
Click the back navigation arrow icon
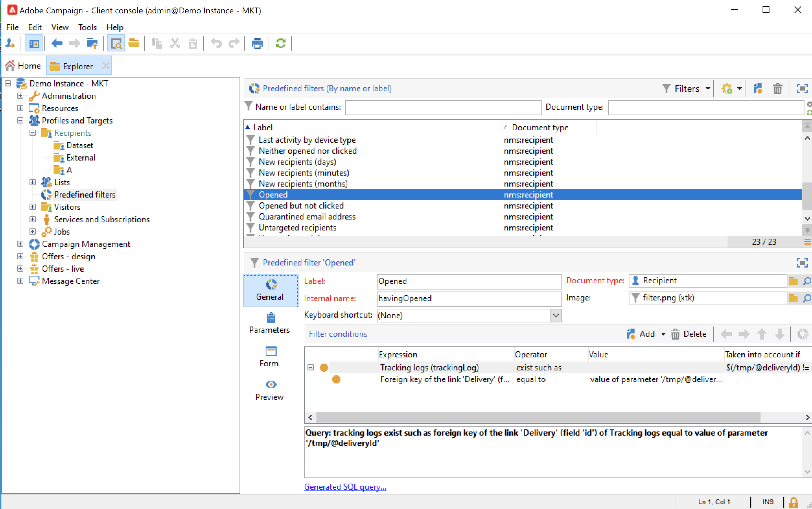[x=57, y=44]
